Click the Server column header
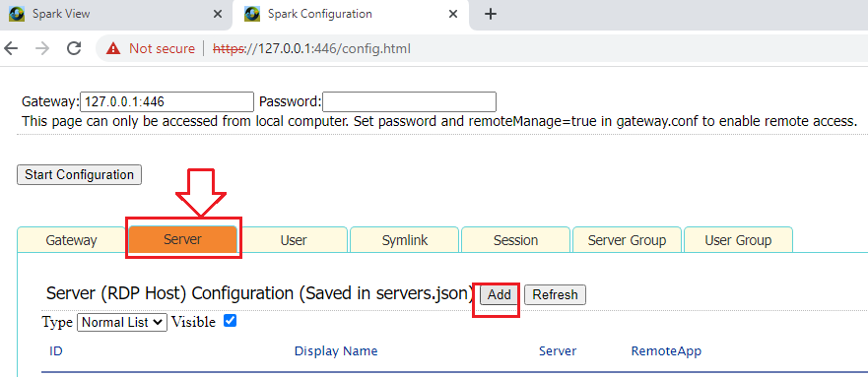The width and height of the screenshot is (868, 377). coord(558,351)
